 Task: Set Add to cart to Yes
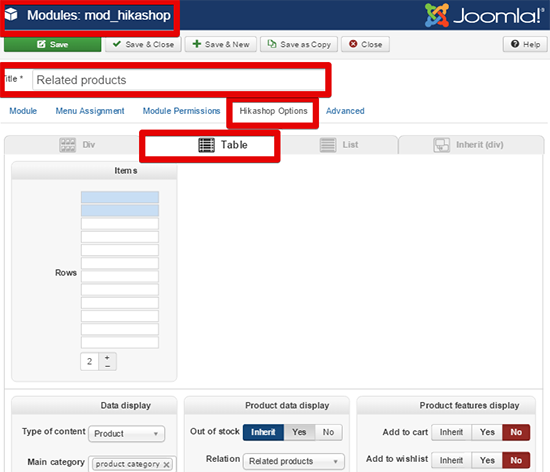pyautogui.click(x=487, y=432)
